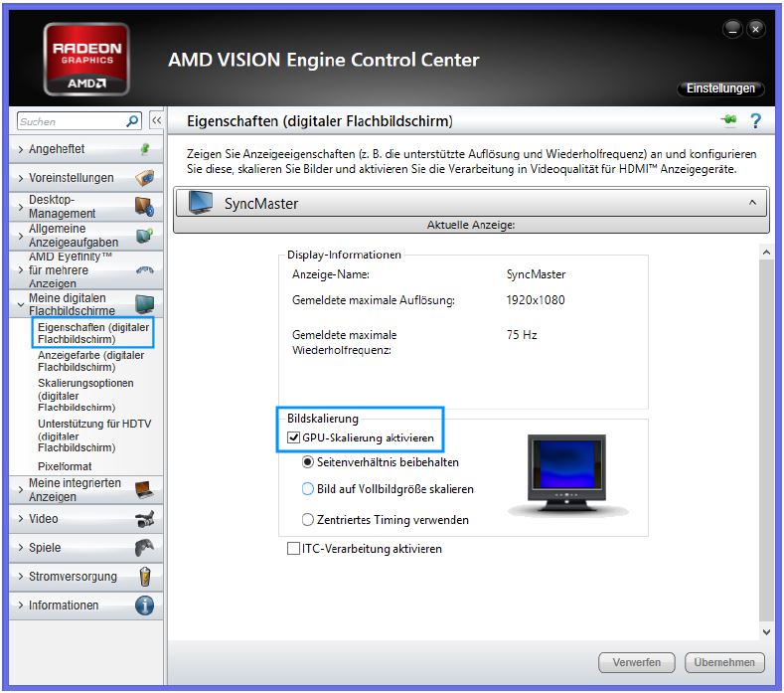
Task: Click the Verwerfen button
Action: pyautogui.click(x=637, y=662)
